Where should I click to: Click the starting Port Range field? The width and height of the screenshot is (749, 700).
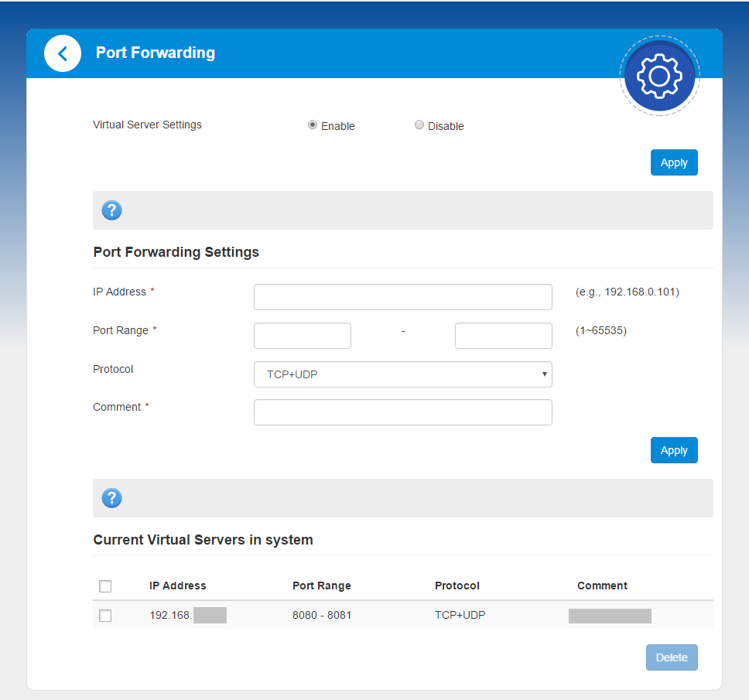(x=303, y=336)
